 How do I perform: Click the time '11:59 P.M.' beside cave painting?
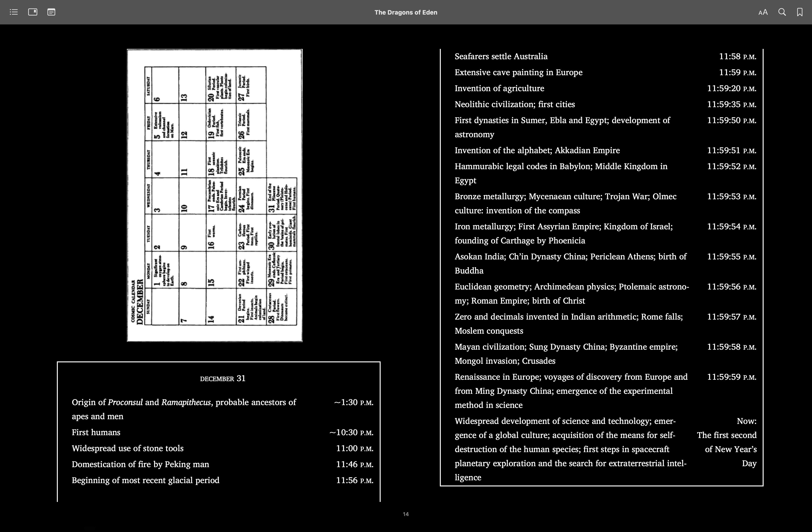point(738,72)
